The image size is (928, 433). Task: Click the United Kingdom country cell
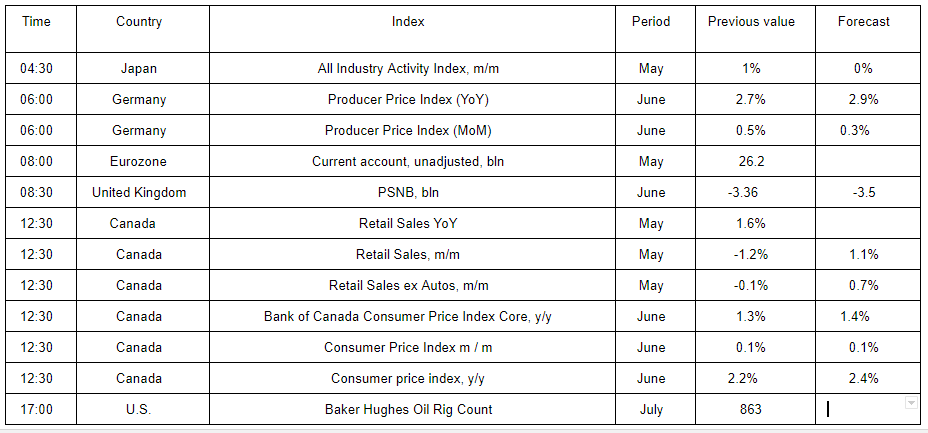139,193
